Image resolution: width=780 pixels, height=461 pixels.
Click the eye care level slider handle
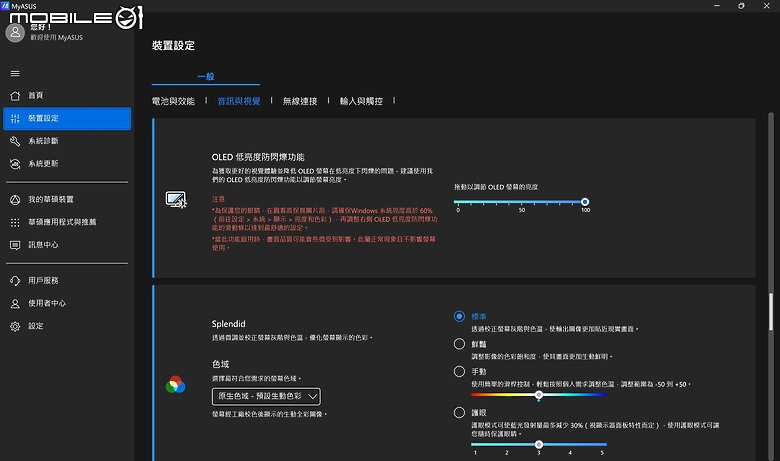[x=539, y=444]
